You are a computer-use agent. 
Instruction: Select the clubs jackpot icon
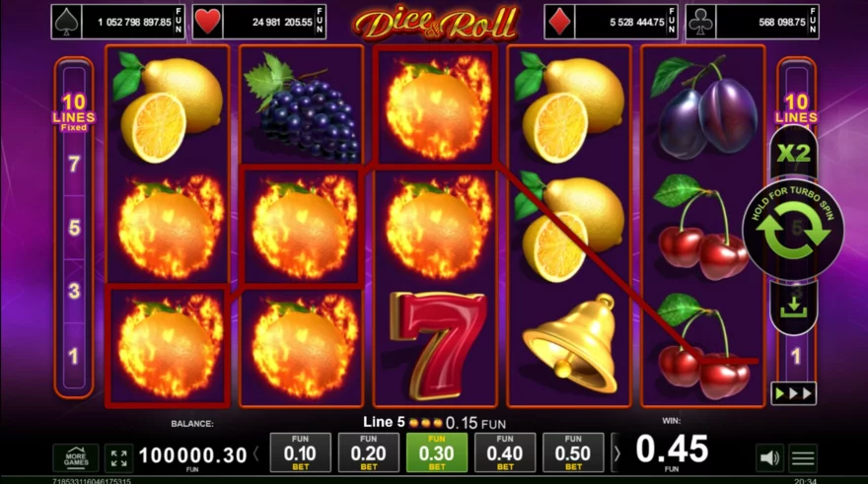pyautogui.click(x=701, y=22)
